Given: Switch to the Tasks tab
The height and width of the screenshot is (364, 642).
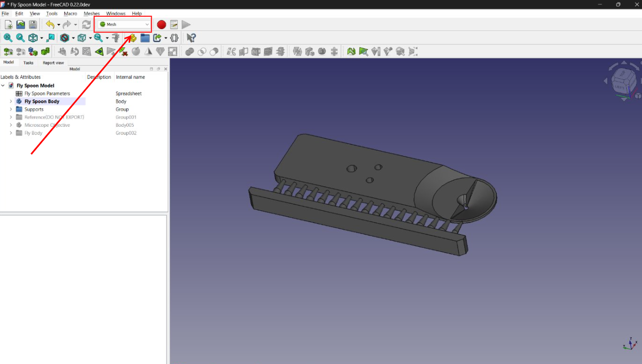Looking at the screenshot, I should (x=29, y=63).
